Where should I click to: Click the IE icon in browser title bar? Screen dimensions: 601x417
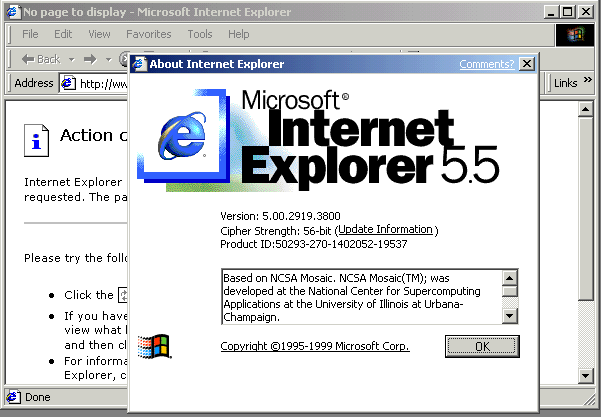13,12
